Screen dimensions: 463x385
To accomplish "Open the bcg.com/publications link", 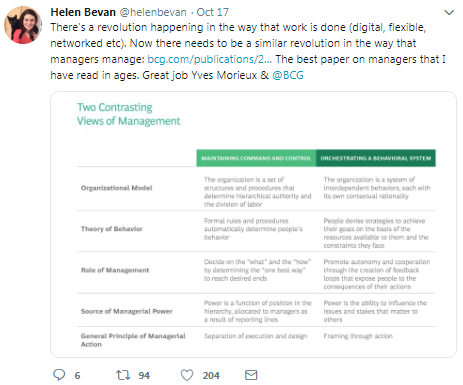I will 209,59.
